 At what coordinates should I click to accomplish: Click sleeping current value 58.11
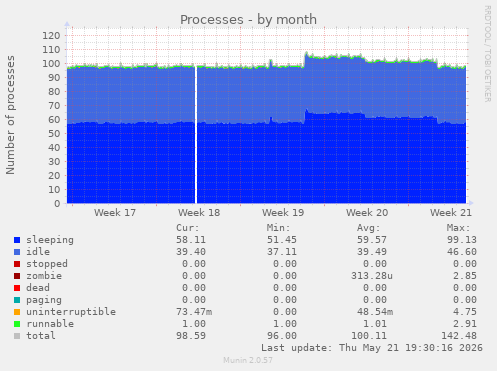coord(191,240)
